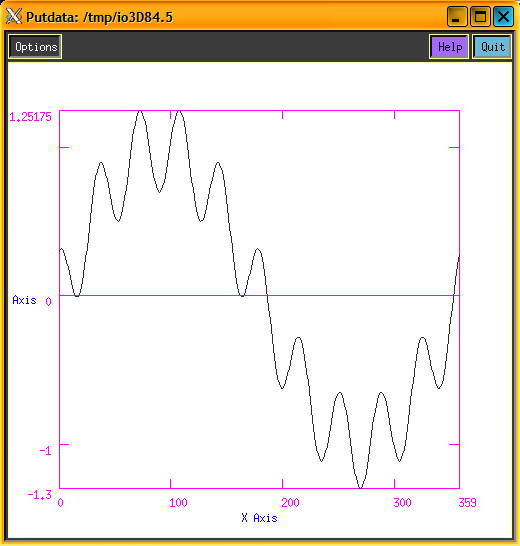520x546 pixels.
Task: Click the -1 y-axis tick label
Action: click(45, 451)
